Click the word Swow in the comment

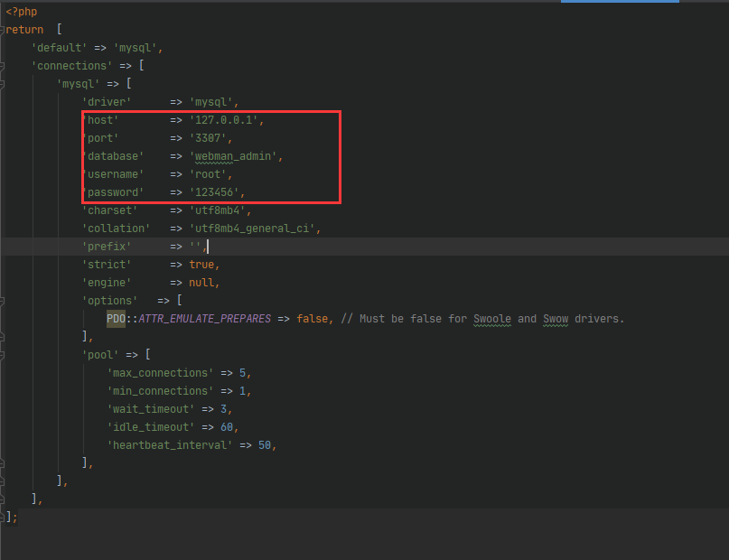coord(556,319)
